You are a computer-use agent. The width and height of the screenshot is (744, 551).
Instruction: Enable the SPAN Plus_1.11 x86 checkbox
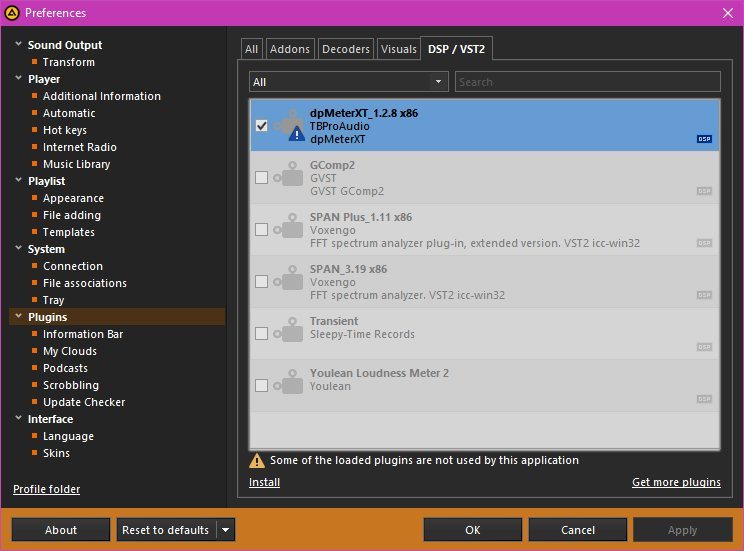coord(261,230)
